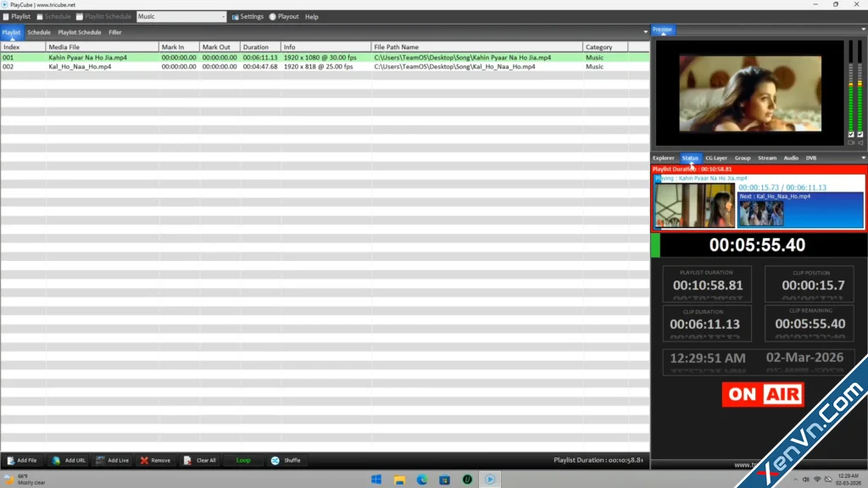The width and height of the screenshot is (868, 488).
Task: Open Windows Start menu
Action: click(x=376, y=480)
